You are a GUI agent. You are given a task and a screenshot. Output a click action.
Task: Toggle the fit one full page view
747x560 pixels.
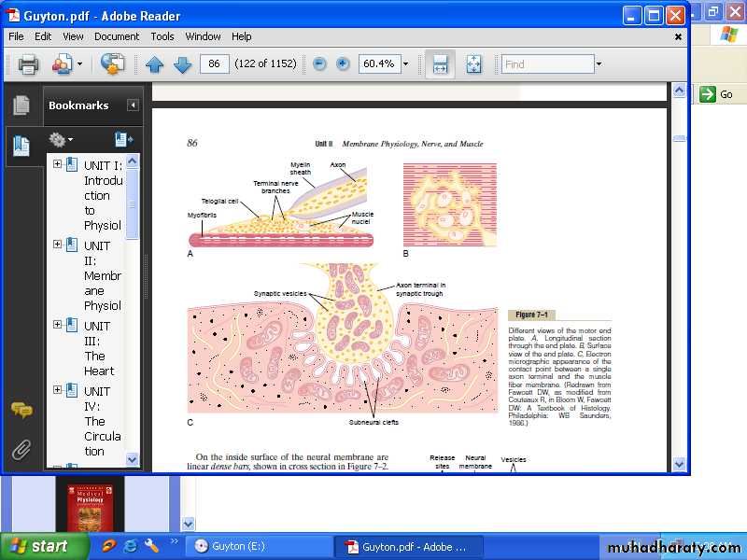point(473,64)
